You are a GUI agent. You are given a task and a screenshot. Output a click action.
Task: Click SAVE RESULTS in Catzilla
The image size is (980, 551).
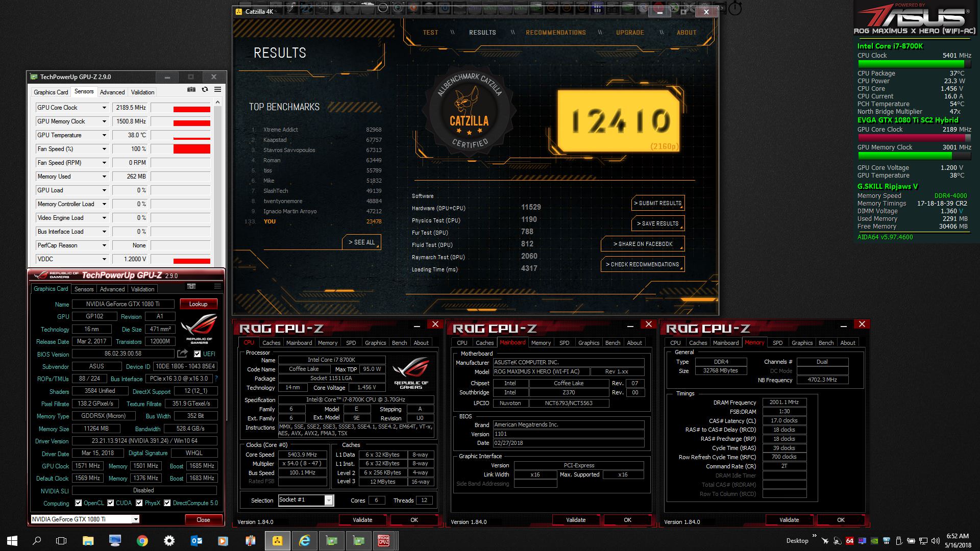click(658, 223)
